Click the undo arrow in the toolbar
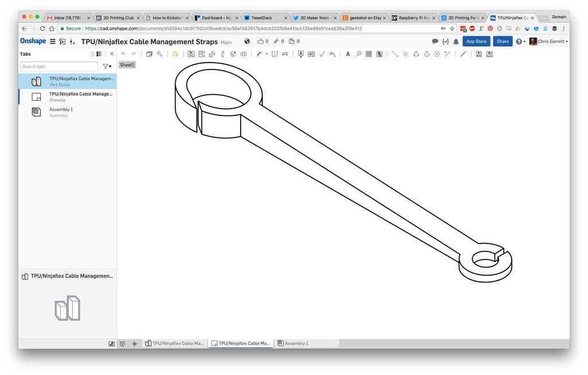Image resolution: width=588 pixels, height=375 pixels. (x=123, y=54)
